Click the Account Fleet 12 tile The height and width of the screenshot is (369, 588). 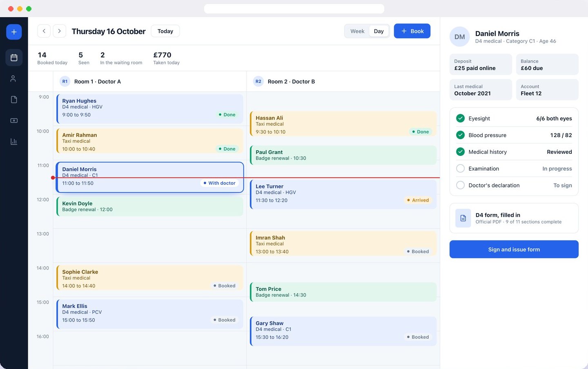click(547, 90)
